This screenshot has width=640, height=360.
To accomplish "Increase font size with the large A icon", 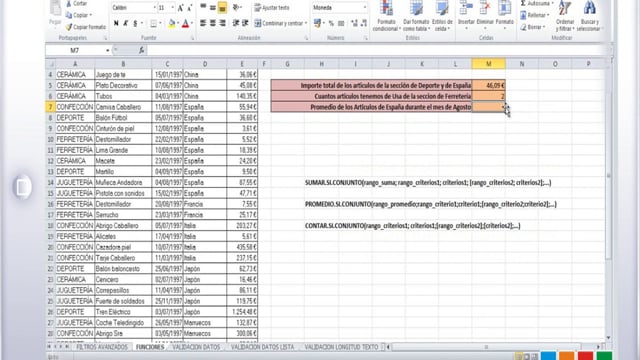I will tap(181, 8).
